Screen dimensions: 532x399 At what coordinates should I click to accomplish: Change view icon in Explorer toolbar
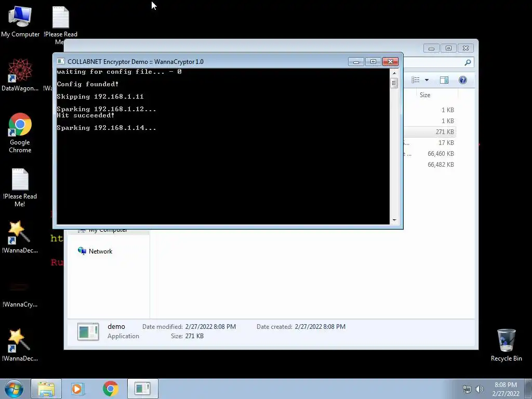tap(416, 79)
